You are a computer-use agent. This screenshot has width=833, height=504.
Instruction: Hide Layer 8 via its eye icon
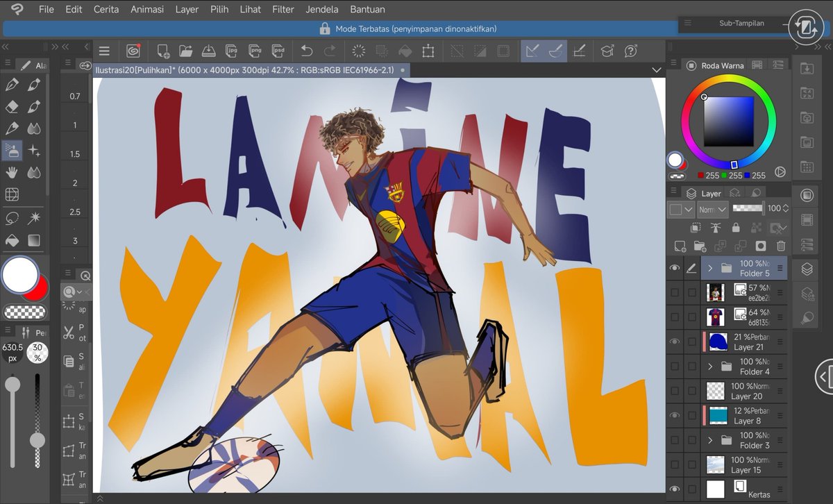click(674, 415)
